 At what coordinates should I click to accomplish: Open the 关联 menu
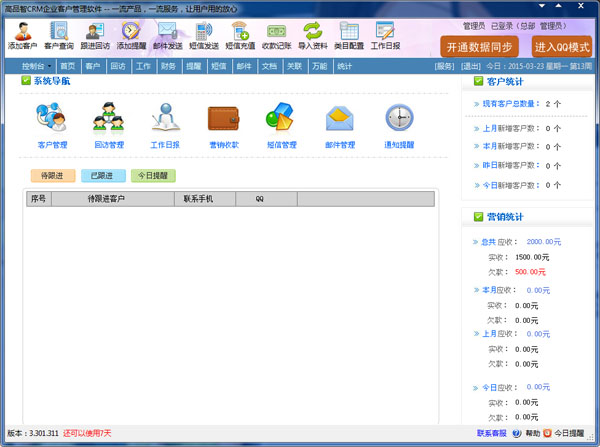click(294, 66)
